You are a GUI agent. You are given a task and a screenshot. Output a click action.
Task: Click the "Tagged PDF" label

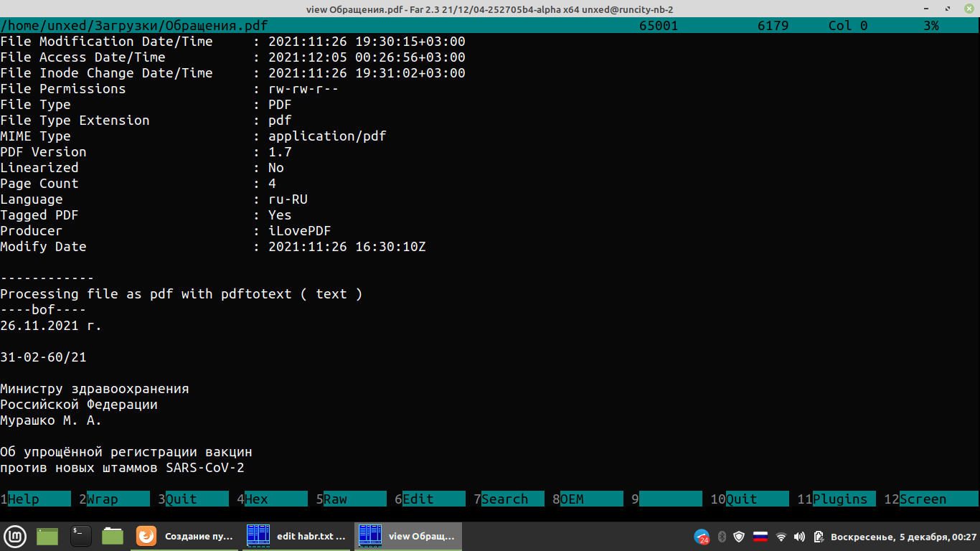click(x=39, y=215)
